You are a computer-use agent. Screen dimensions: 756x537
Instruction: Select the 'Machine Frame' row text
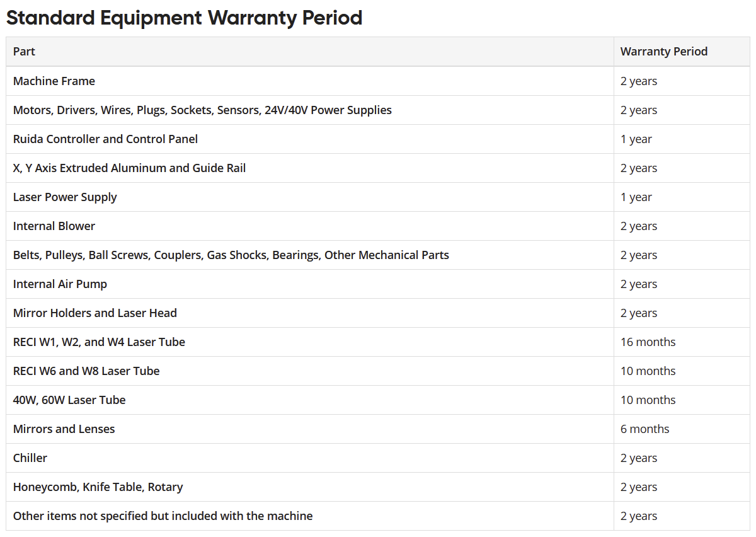(54, 81)
